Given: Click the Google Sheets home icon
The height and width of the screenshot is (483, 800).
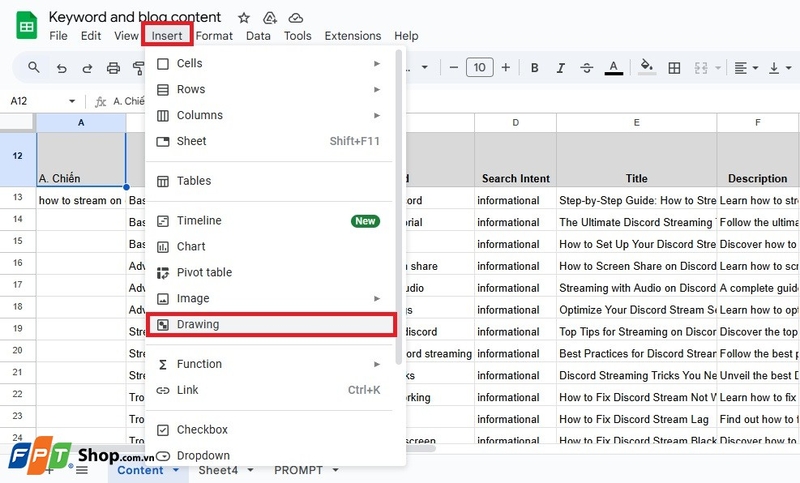Looking at the screenshot, I should (x=26, y=26).
